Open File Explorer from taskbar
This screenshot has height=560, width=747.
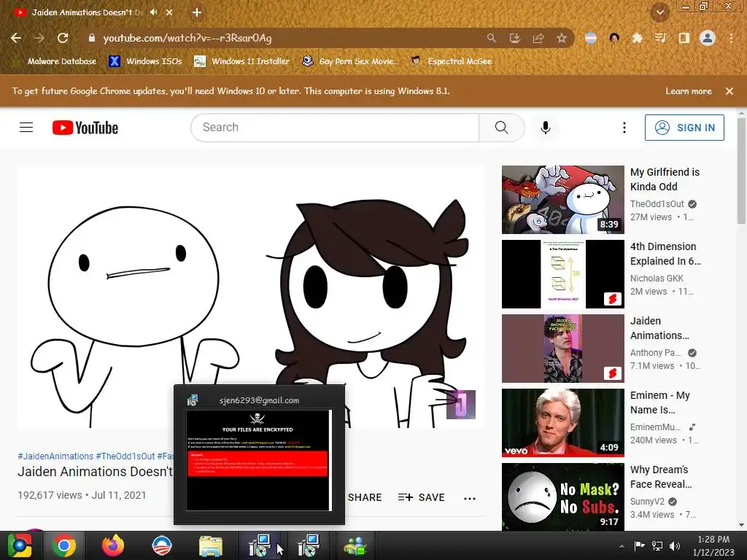point(211,545)
